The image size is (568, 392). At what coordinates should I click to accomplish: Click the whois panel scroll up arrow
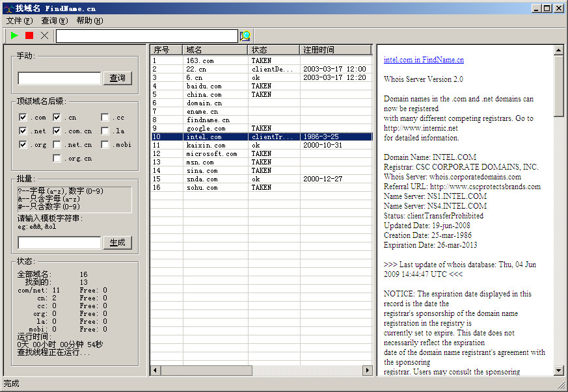coord(559,50)
